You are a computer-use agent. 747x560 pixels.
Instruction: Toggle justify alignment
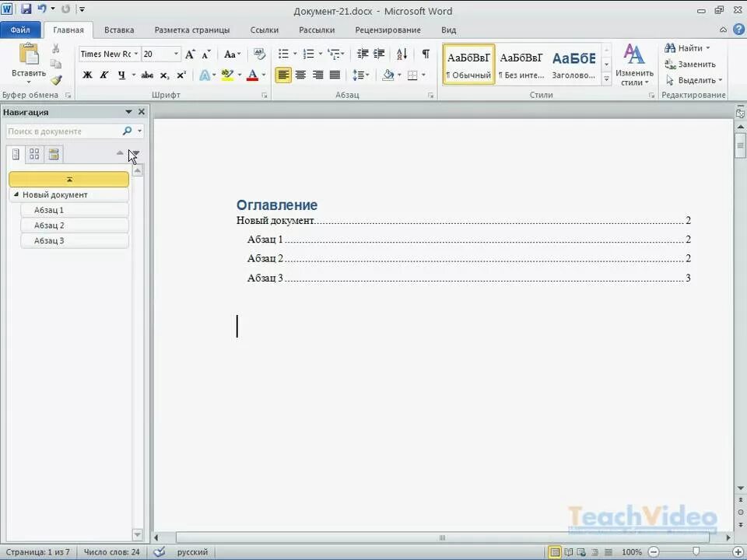(335, 75)
